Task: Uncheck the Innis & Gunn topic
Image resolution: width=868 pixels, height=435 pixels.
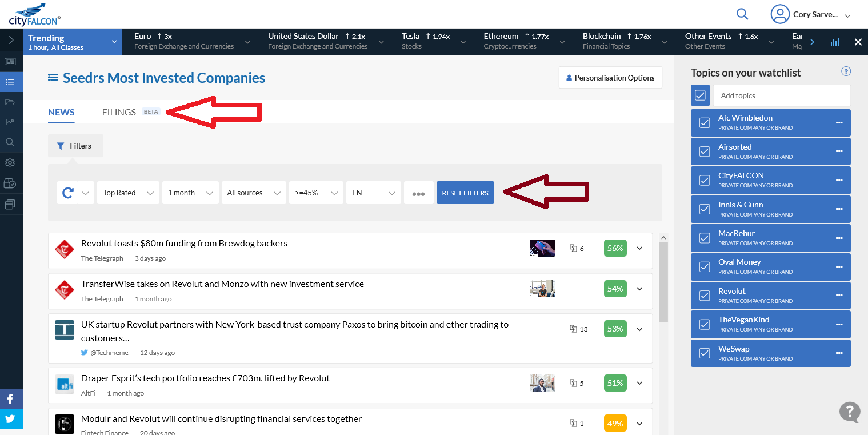Action: tap(705, 209)
